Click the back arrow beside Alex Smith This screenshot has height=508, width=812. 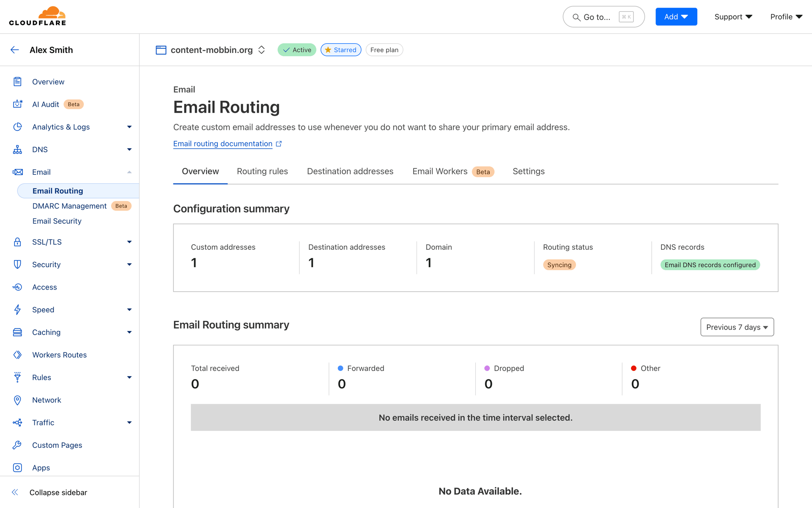point(15,50)
